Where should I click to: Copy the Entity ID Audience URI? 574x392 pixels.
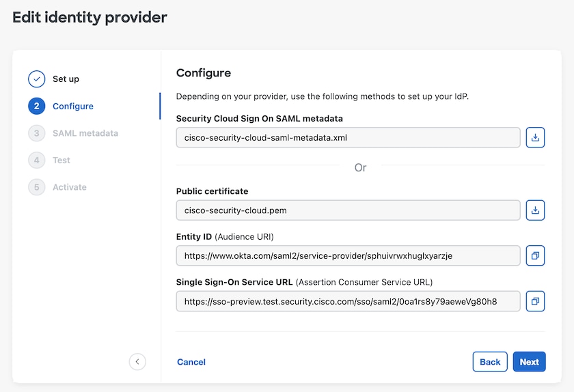click(x=535, y=255)
